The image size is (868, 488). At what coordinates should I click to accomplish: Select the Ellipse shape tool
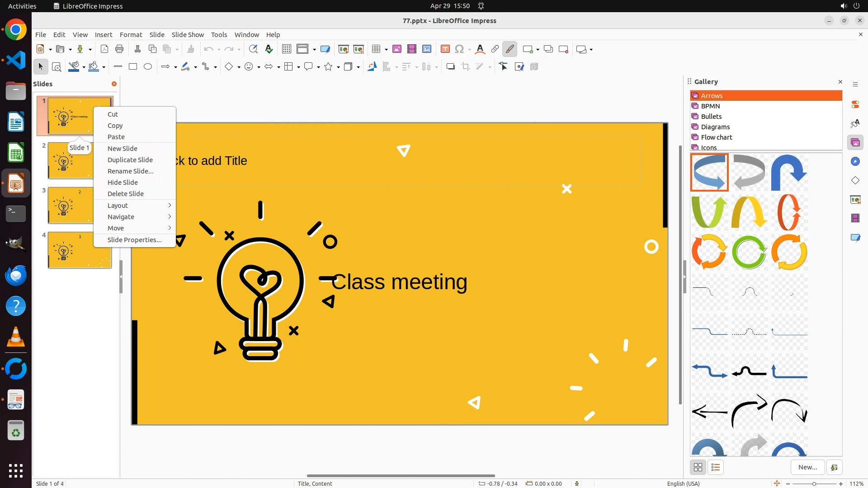click(148, 67)
